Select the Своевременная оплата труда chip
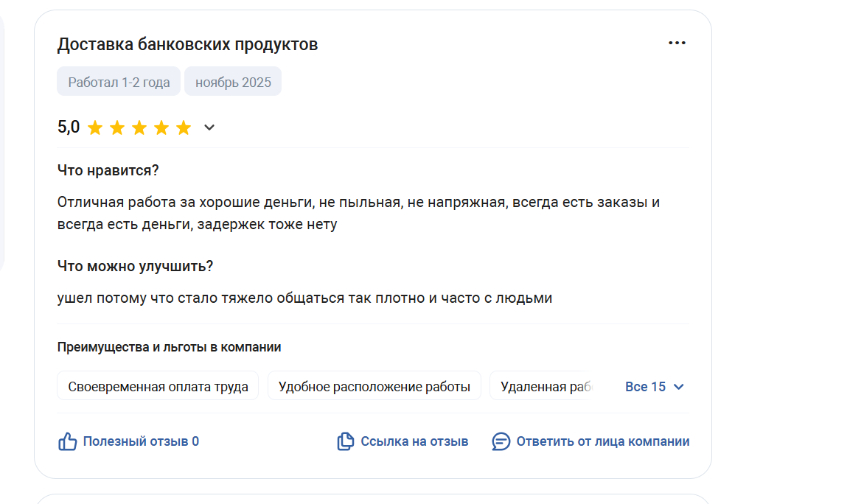Image resolution: width=864 pixels, height=504 pixels. (158, 386)
